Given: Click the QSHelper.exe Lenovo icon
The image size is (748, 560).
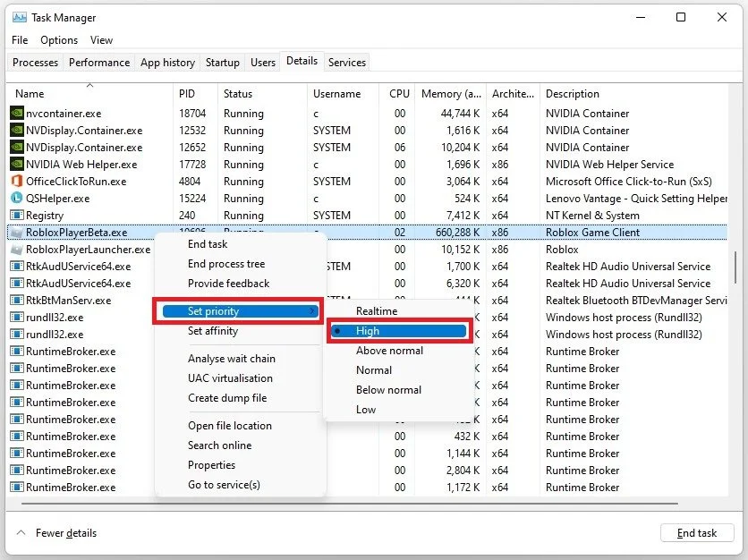Looking at the screenshot, I should click(x=17, y=198).
